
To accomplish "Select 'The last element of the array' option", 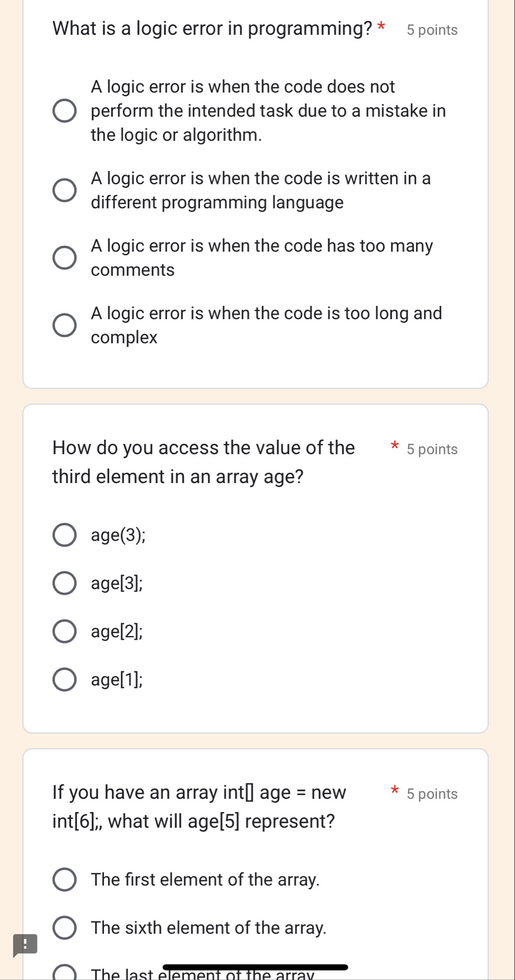I will point(64,974).
